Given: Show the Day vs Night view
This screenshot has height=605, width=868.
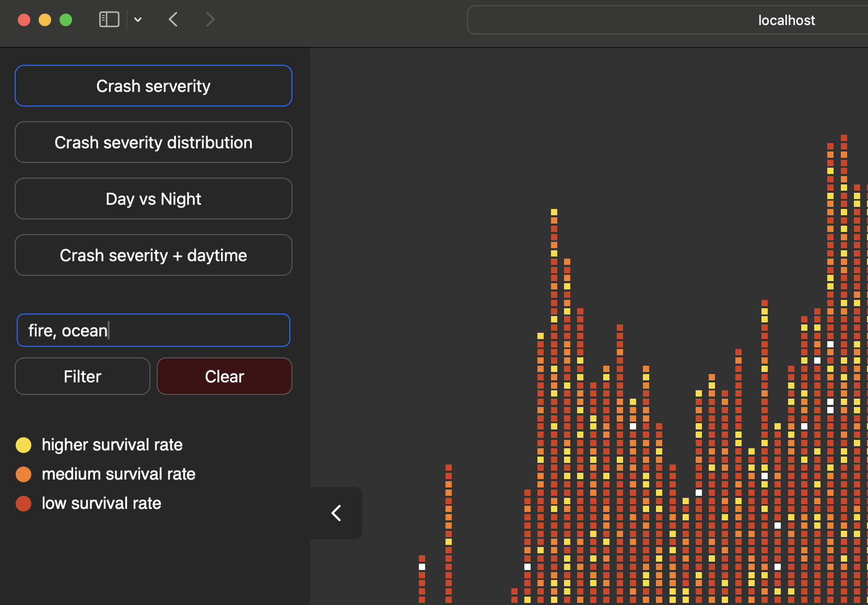Looking at the screenshot, I should (x=153, y=199).
